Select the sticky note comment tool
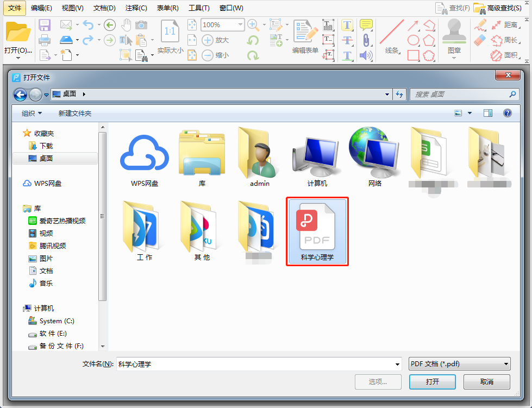 coord(366,25)
